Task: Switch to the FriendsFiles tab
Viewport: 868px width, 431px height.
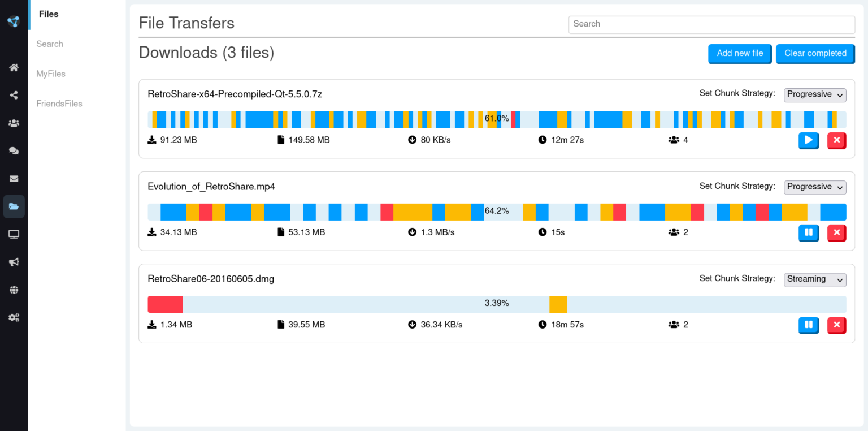Action: pyautogui.click(x=59, y=104)
